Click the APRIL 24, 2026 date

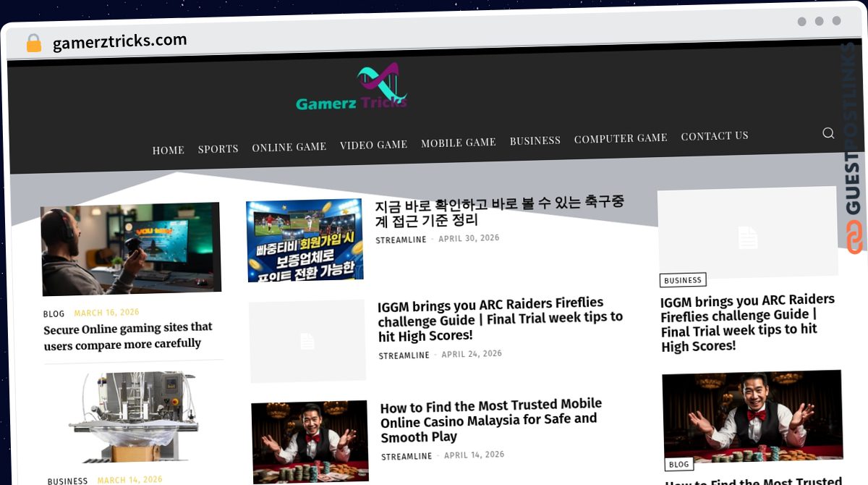(x=472, y=354)
